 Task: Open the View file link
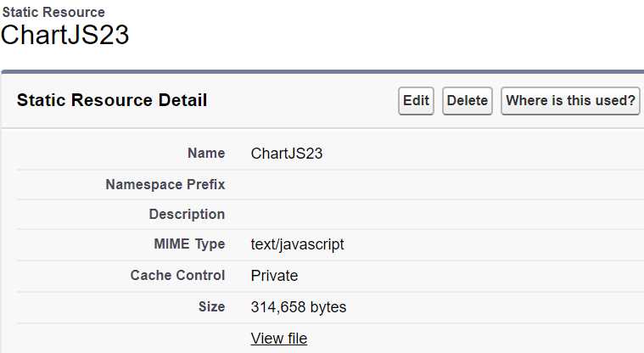279,339
